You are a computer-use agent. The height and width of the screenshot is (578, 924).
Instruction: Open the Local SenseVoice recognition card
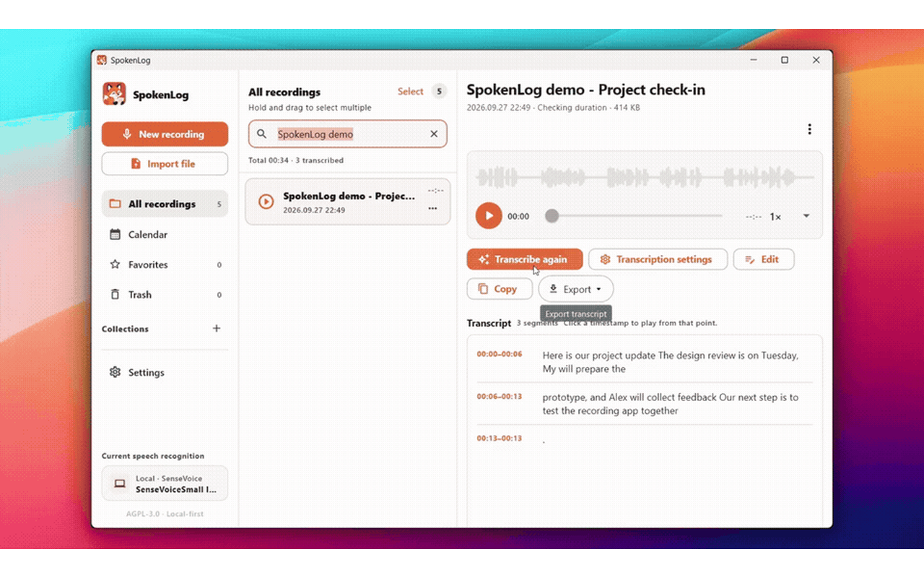tap(165, 483)
